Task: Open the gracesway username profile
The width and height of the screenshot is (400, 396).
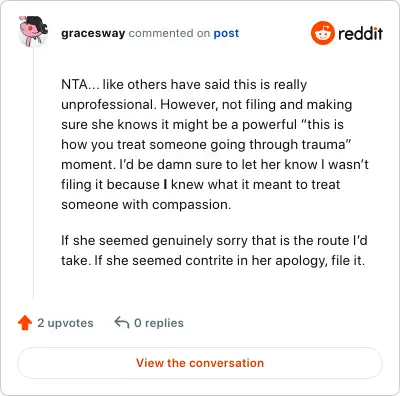Action: pos(93,33)
